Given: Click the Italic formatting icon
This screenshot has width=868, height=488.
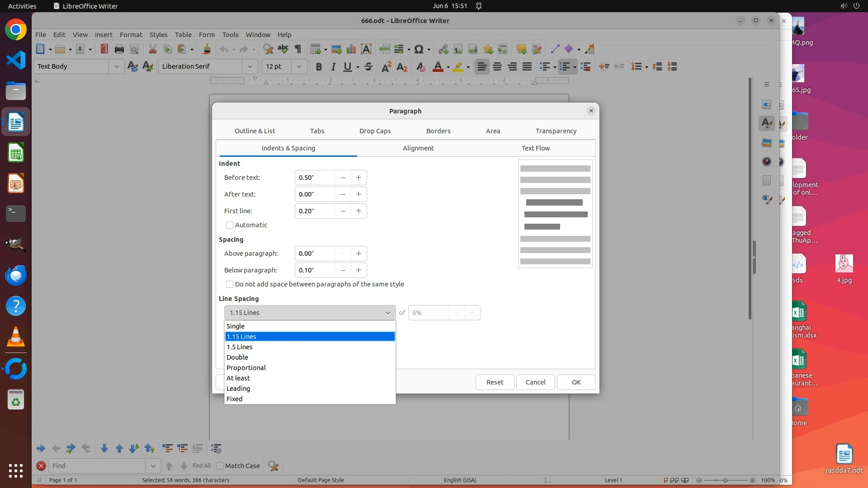Looking at the screenshot, I should (333, 67).
